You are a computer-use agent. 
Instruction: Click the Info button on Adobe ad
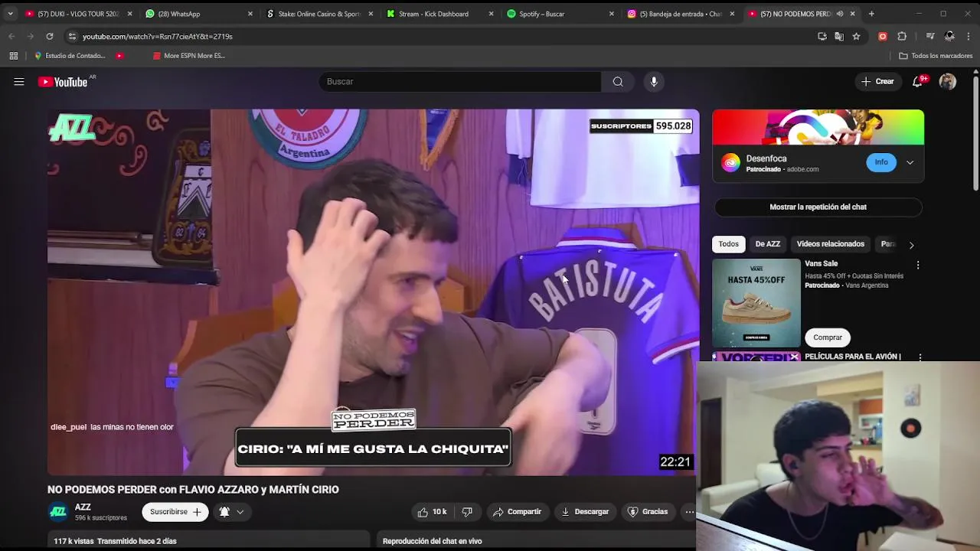[x=881, y=162]
